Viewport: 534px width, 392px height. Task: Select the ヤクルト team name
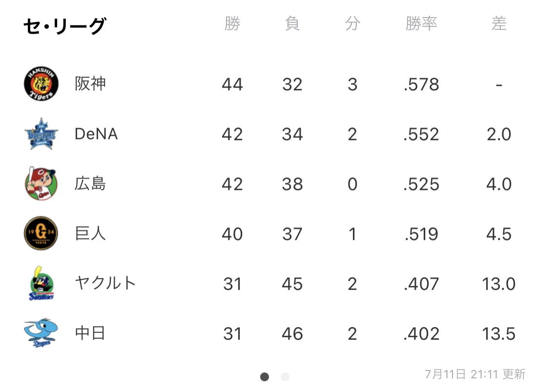(105, 283)
